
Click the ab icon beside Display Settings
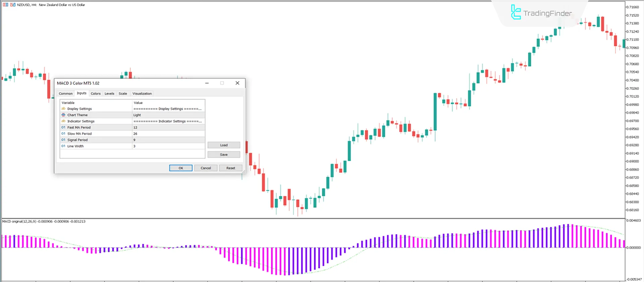click(x=63, y=109)
